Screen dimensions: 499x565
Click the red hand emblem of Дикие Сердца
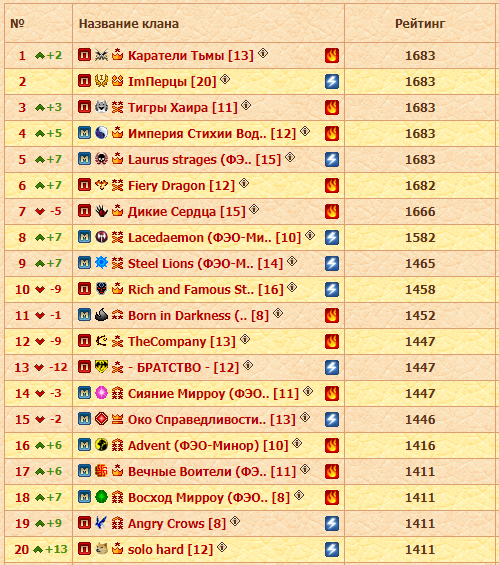102,211
